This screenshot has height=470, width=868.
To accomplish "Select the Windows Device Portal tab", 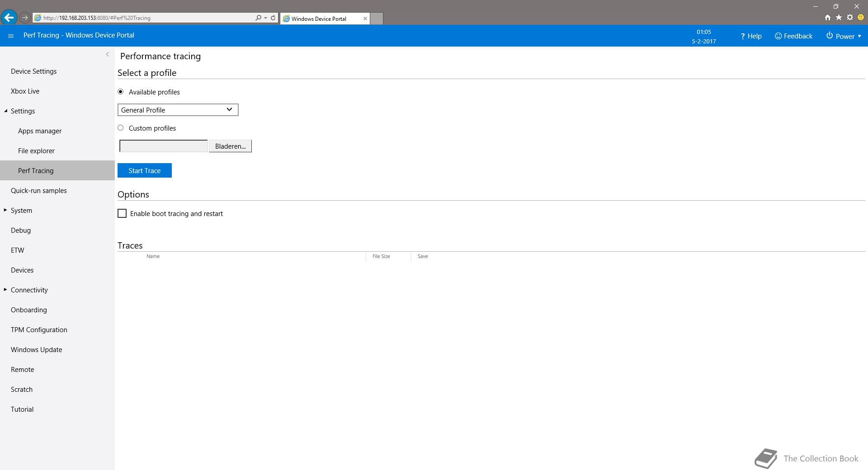I will 325,19.
